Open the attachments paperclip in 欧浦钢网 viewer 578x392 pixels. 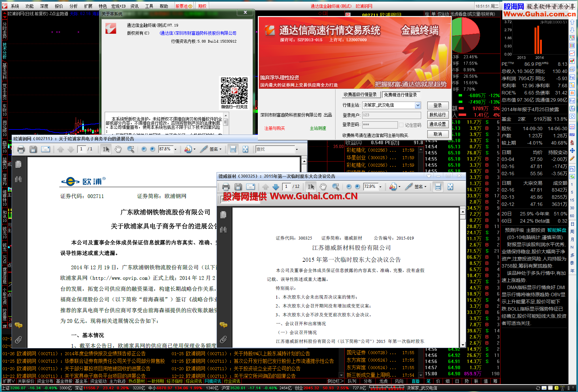click(18, 340)
